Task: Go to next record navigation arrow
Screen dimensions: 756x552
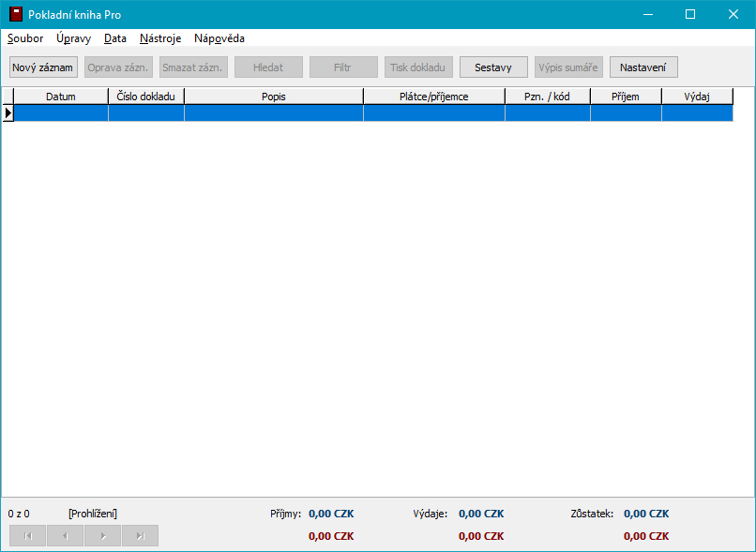Action: point(102,535)
